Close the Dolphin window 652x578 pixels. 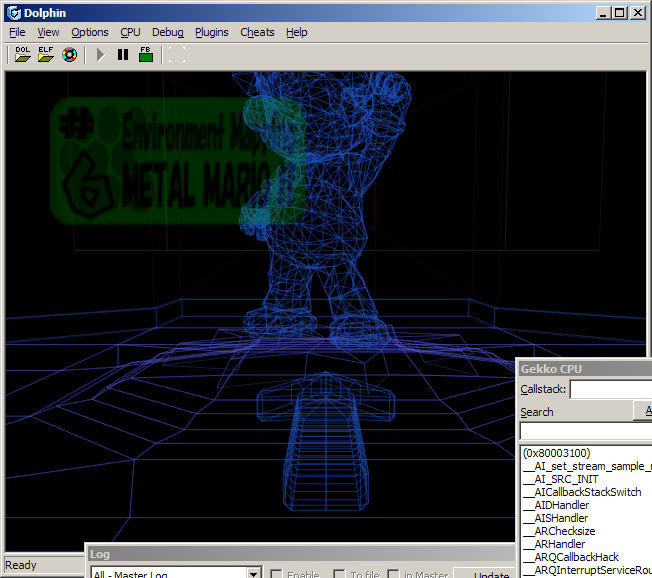point(637,13)
